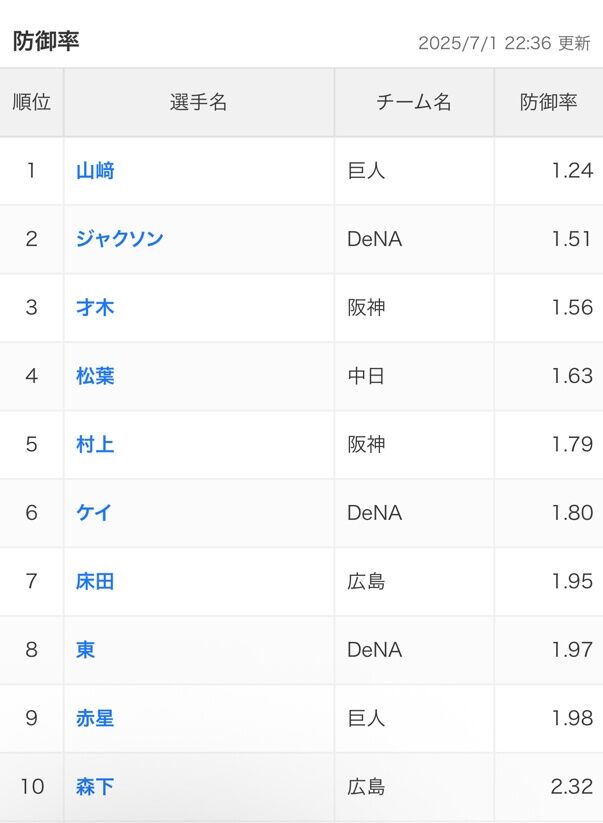Click the 選手名 column header
This screenshot has height=823, width=603.
pos(199,102)
